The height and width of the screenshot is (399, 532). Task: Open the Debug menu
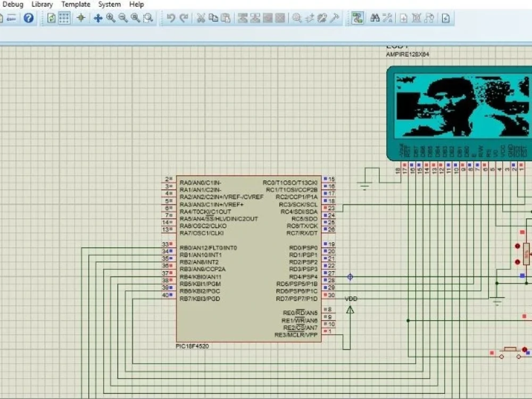tap(14, 4)
